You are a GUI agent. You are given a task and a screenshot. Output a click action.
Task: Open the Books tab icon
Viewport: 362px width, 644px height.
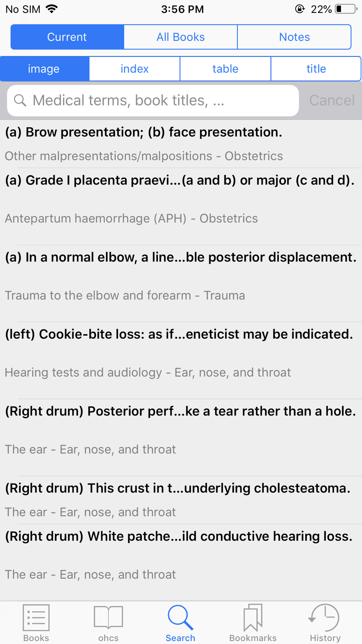36,618
